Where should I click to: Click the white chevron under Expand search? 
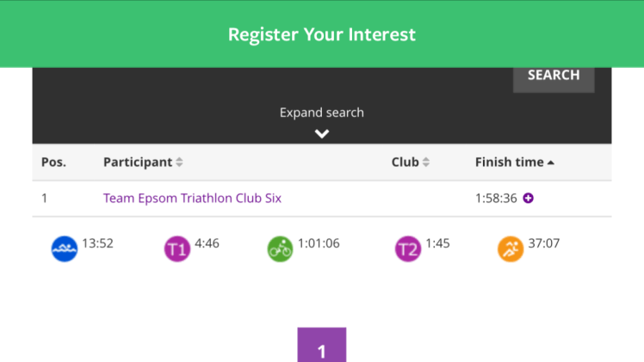322,133
